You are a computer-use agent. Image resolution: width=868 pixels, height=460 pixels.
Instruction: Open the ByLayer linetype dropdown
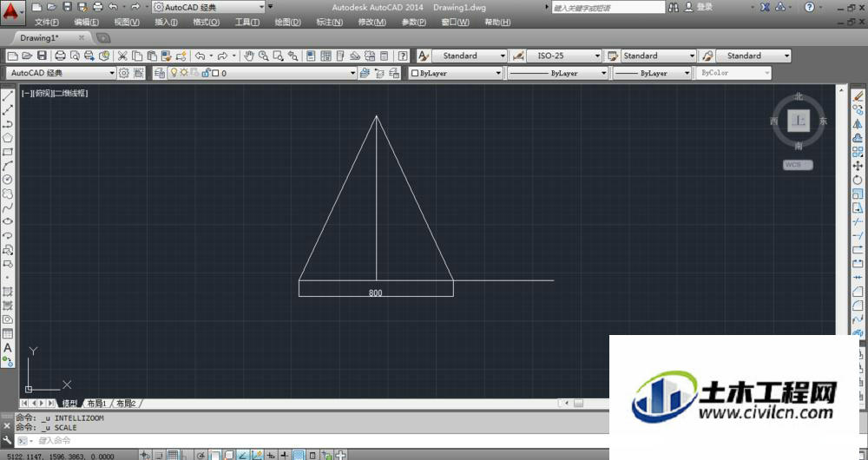(604, 73)
